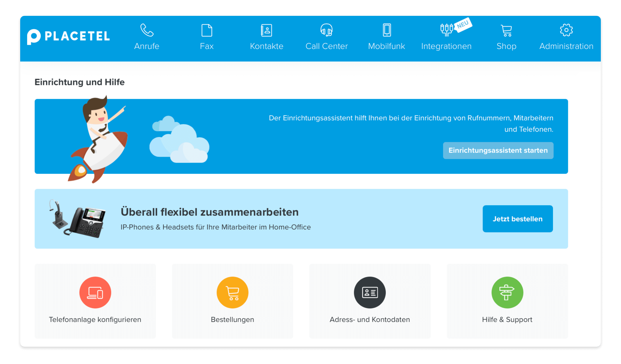Click the Anrufe phone handset icon
The height and width of the screenshot is (364, 621).
pyautogui.click(x=147, y=30)
